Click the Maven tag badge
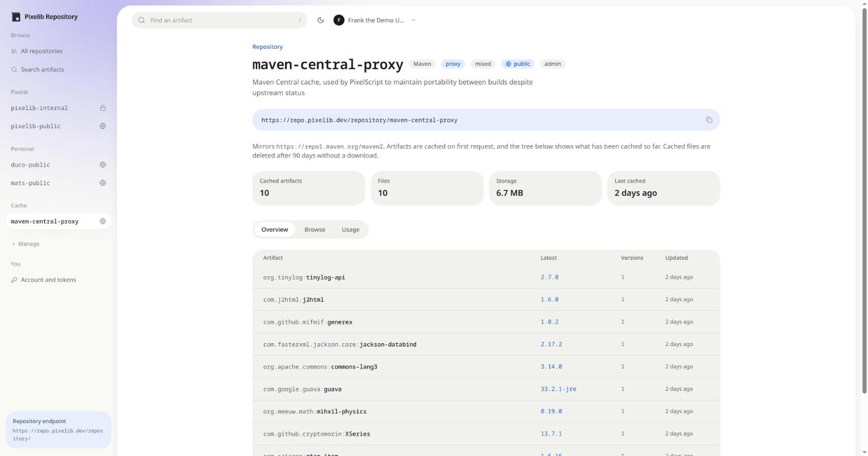The height and width of the screenshot is (456, 868). (x=422, y=64)
